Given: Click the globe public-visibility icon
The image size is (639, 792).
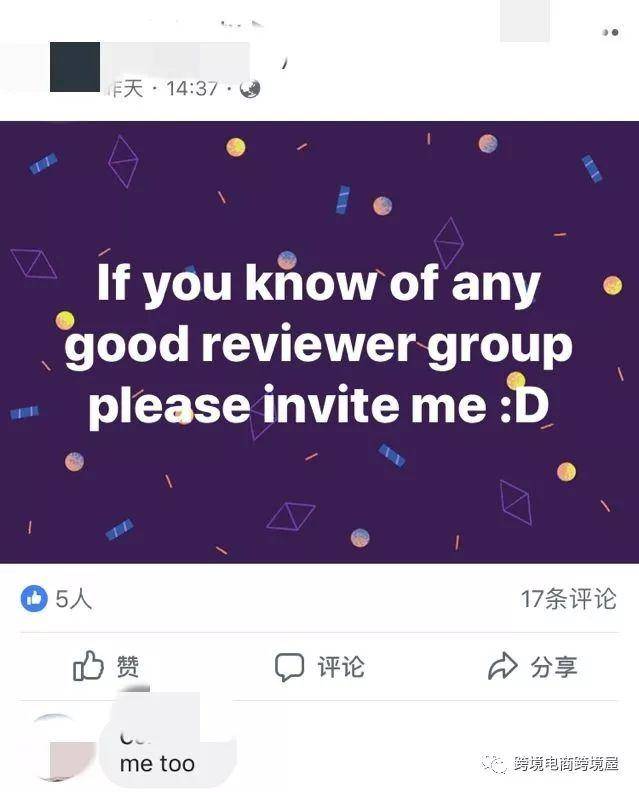Looking at the screenshot, I should pos(250,89).
